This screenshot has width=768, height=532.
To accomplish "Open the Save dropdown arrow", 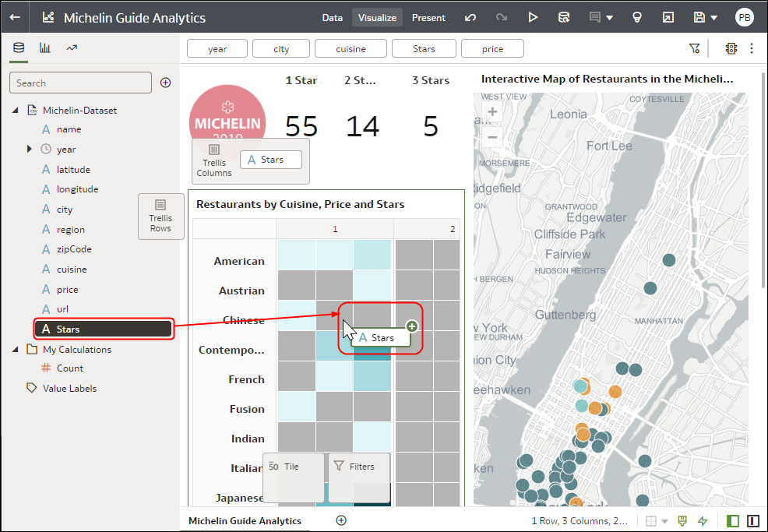I will (x=714, y=18).
